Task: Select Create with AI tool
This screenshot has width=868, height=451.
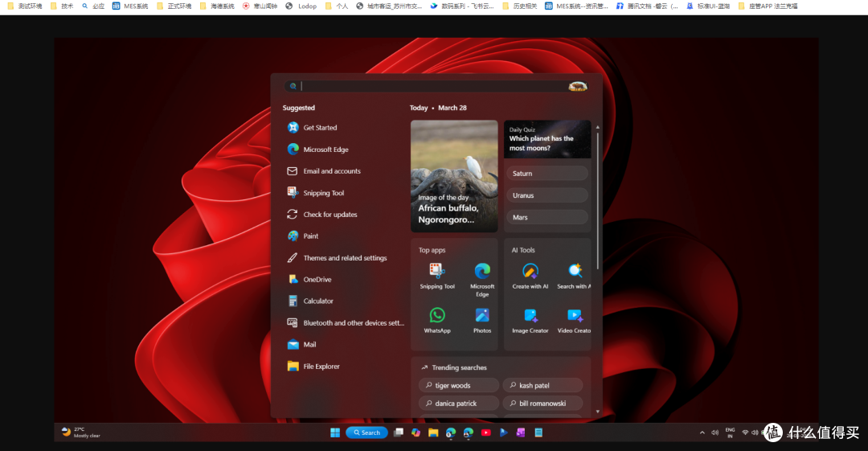Action: coord(530,276)
